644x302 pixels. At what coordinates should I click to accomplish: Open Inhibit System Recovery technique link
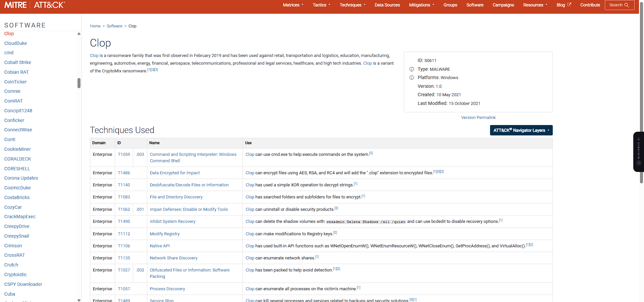(x=172, y=222)
